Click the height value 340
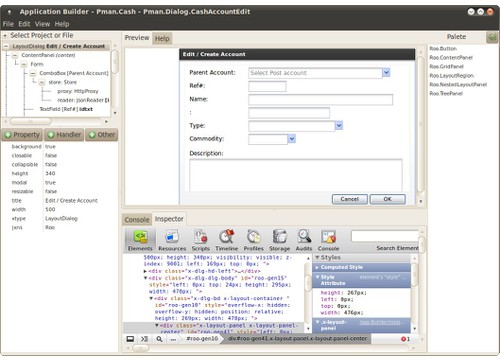 (50, 174)
